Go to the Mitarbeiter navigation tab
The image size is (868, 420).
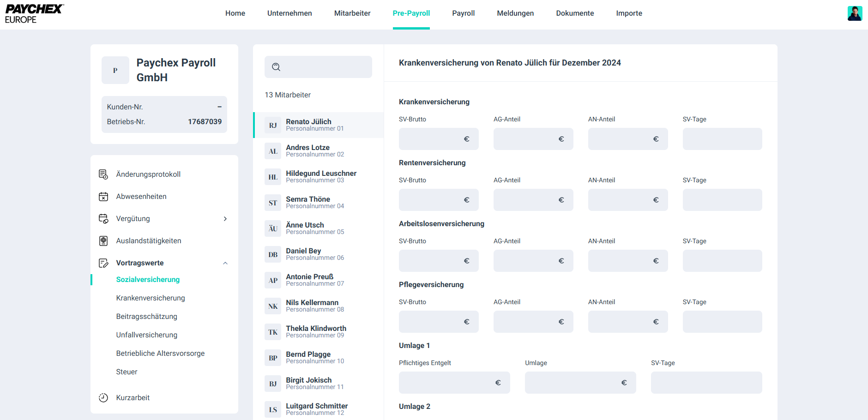[x=352, y=13]
